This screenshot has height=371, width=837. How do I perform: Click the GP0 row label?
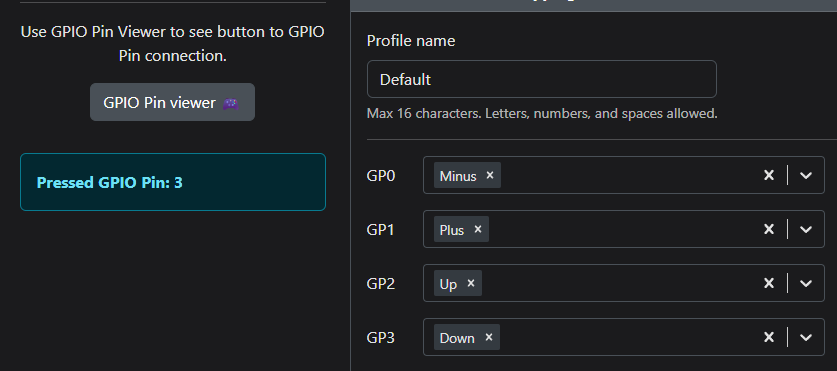point(381,175)
